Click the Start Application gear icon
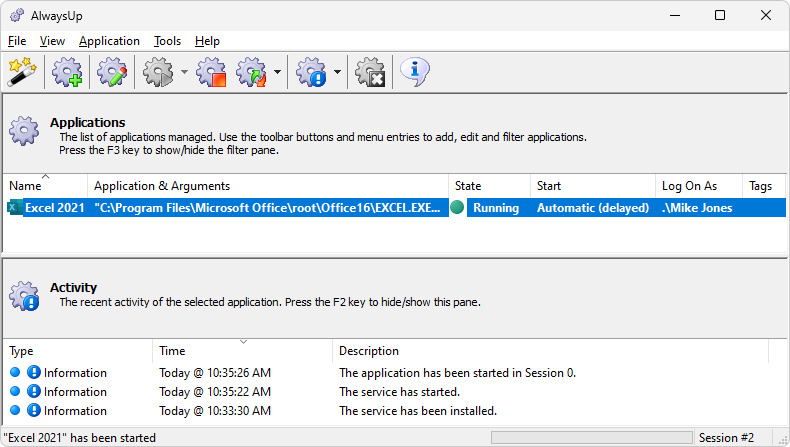 [158, 72]
